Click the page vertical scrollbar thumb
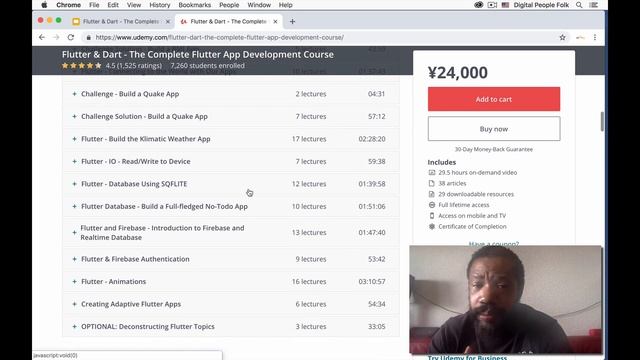Screen dimensions: 640x360 click(x=602, y=122)
